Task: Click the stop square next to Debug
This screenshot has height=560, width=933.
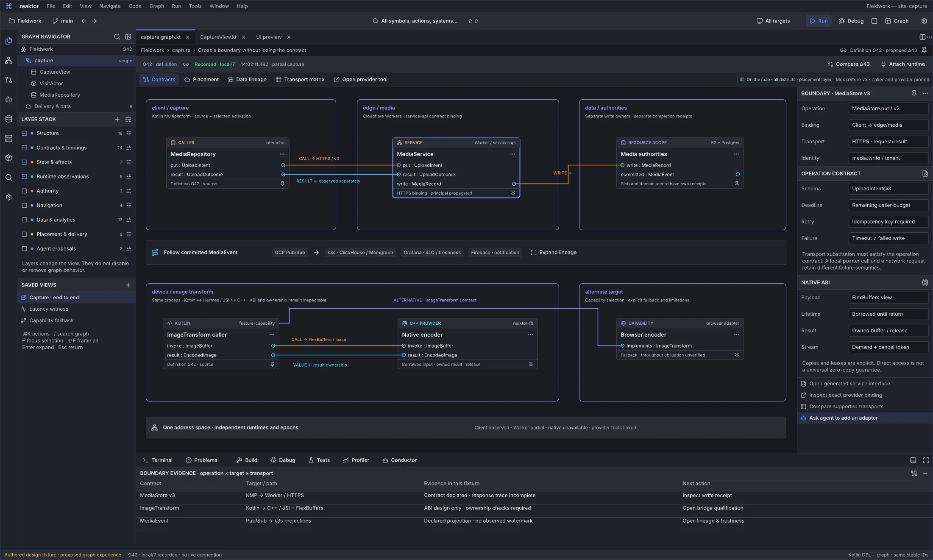Action: coord(874,21)
